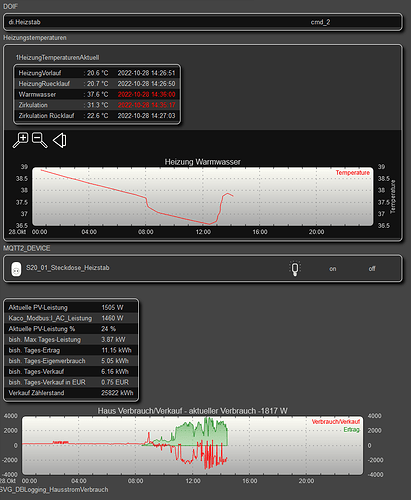Click the Aktuelle PV-Leistung row
The width and height of the screenshot is (411, 500).
[71, 307]
